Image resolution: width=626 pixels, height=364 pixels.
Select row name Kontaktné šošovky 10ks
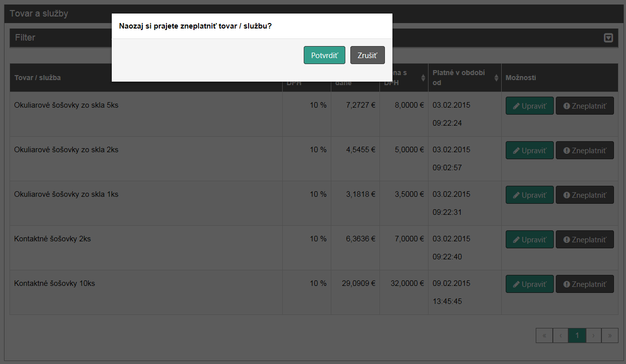[x=55, y=283]
